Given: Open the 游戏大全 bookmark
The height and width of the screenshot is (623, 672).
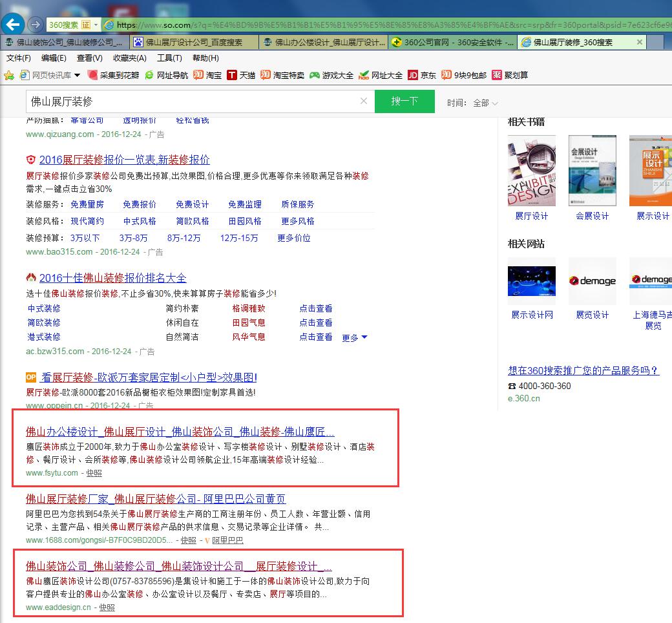Looking at the screenshot, I should 331,75.
